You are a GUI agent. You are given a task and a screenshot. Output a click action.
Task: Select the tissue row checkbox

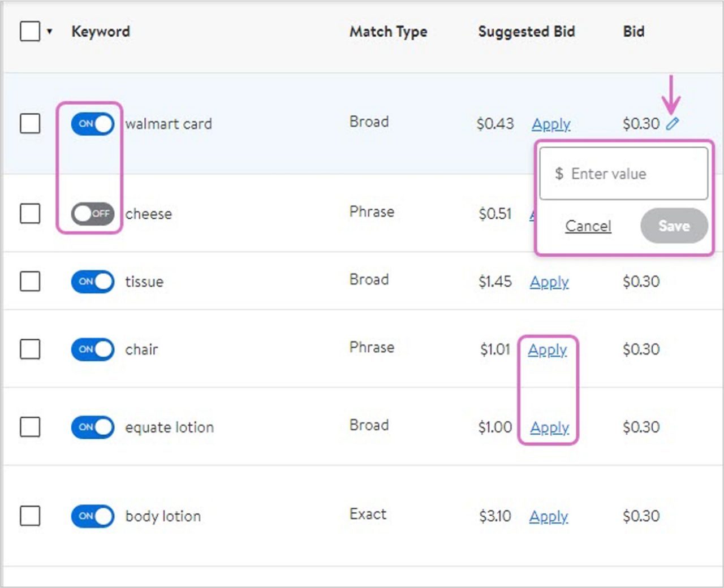point(30,281)
